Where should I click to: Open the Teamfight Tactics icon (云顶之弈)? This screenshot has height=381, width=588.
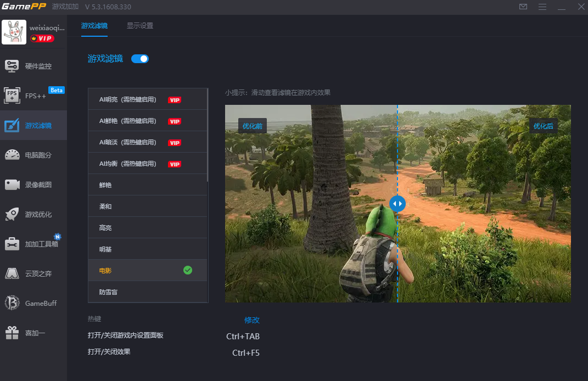pos(12,273)
